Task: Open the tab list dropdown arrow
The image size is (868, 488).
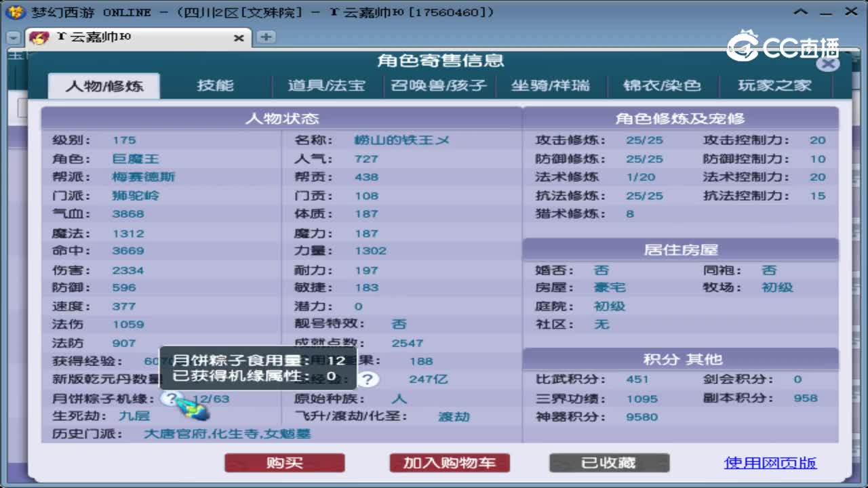Action: [x=14, y=39]
